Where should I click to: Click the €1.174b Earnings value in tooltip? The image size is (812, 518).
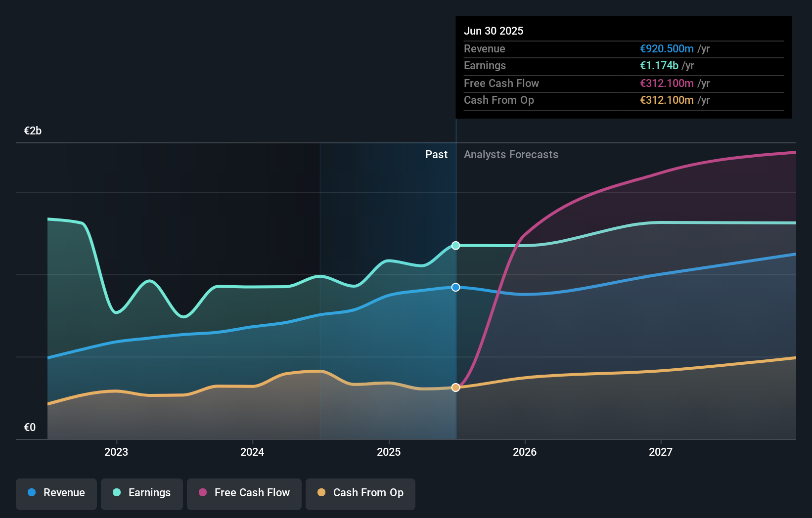pyautogui.click(x=659, y=66)
